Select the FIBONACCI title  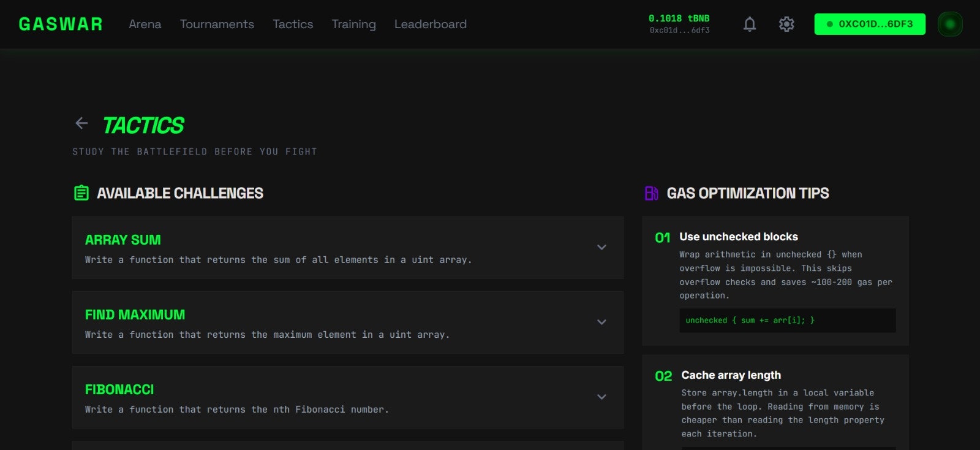tap(119, 389)
